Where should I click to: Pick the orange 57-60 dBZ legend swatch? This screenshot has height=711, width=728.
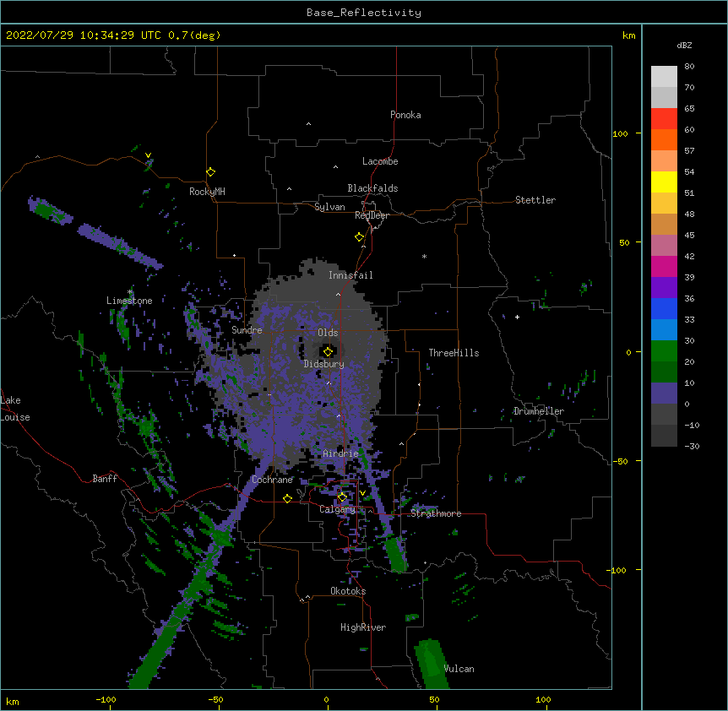[664, 139]
